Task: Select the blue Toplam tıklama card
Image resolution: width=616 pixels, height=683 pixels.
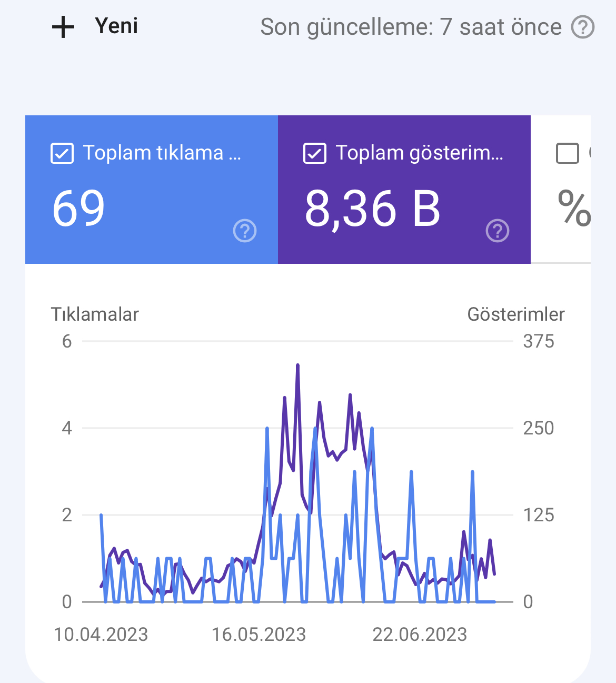Action: click(x=152, y=190)
